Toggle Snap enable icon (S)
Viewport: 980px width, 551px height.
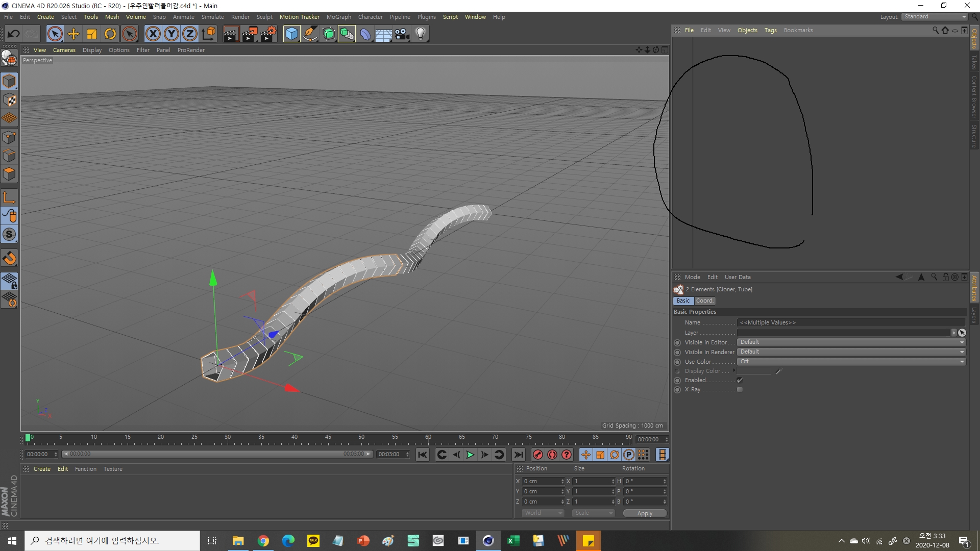coord(9,234)
